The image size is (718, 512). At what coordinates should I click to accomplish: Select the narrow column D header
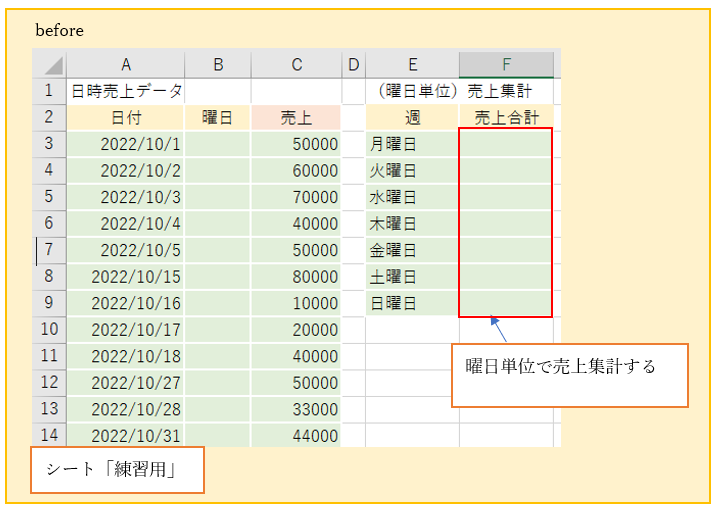pos(353,65)
